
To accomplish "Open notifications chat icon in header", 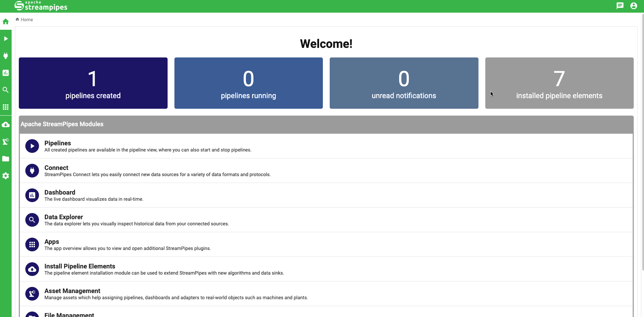I will pos(620,6).
